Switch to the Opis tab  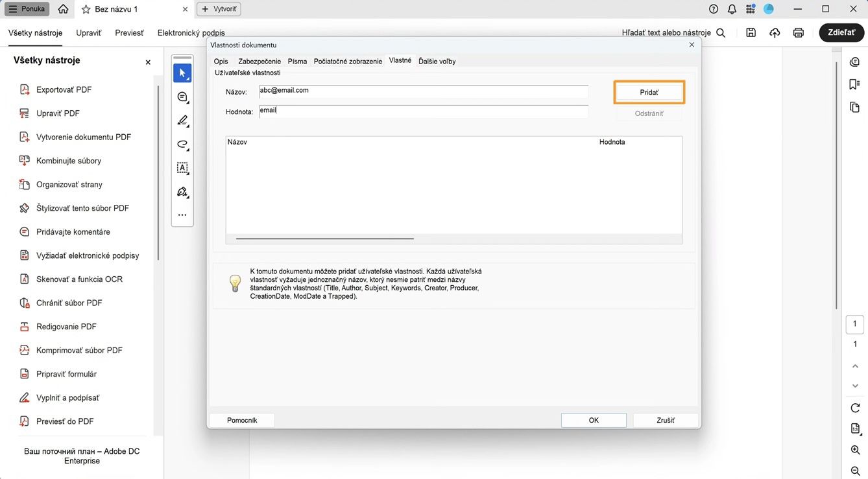[221, 62]
